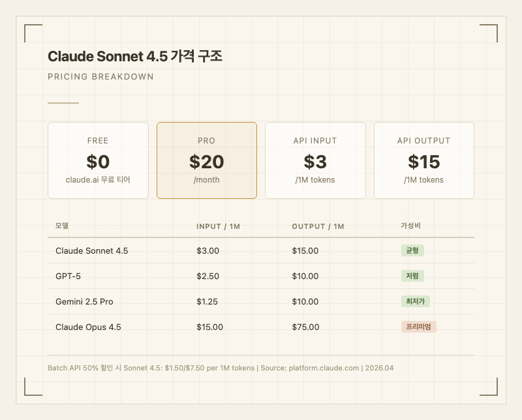Select the 가성비 column header
The height and width of the screenshot is (420, 522).
pos(410,226)
